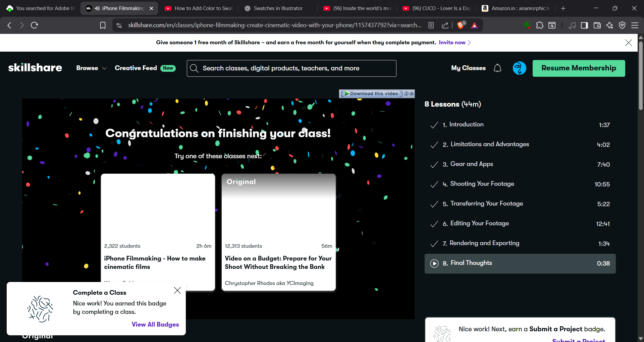Viewport: 644px width, 342px height.
Task: Switch to Inside the world's most tab
Action: point(358,8)
